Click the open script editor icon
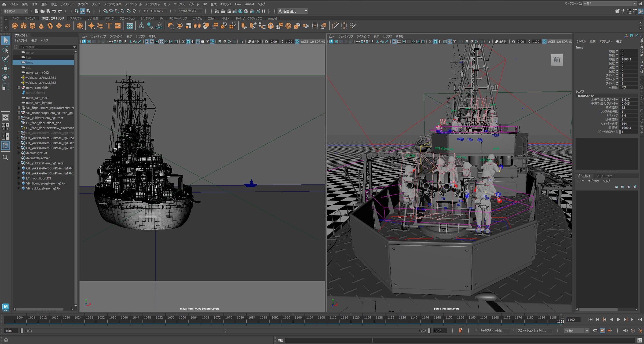644x344 pixels. (x=639, y=340)
